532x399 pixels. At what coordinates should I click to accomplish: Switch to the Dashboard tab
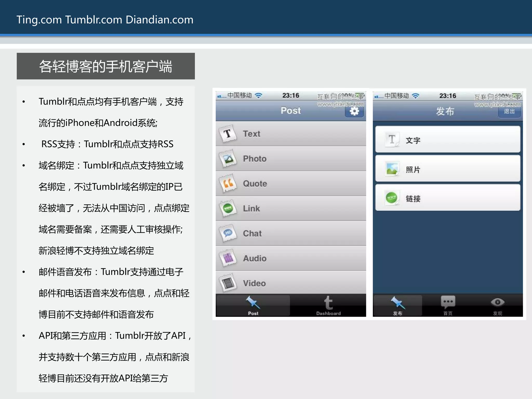[x=328, y=306]
